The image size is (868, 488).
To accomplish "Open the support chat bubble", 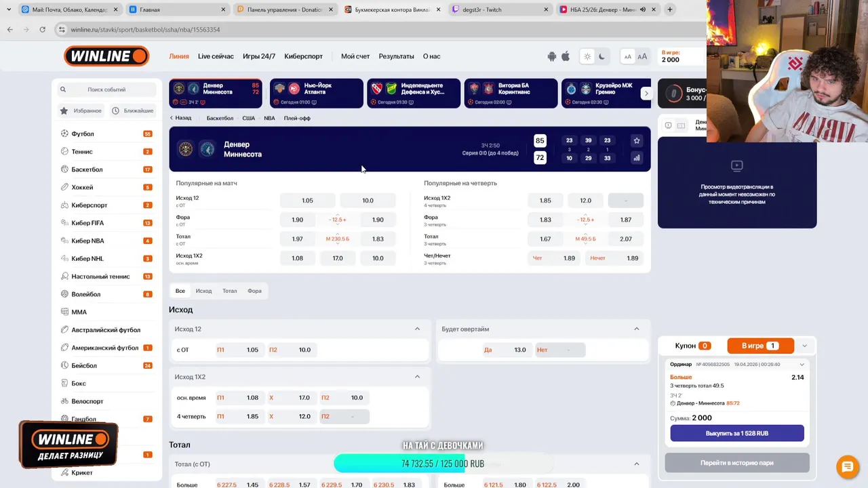I will 846,467.
